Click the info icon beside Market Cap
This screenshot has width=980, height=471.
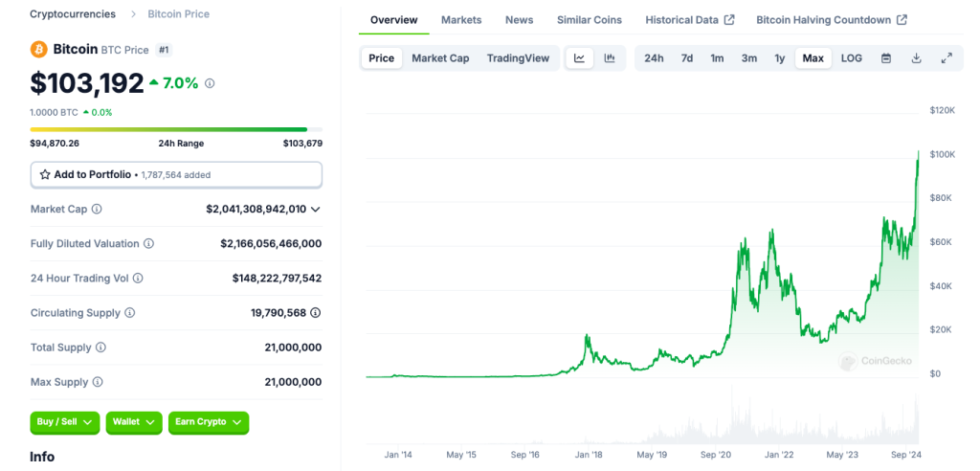[x=97, y=209]
